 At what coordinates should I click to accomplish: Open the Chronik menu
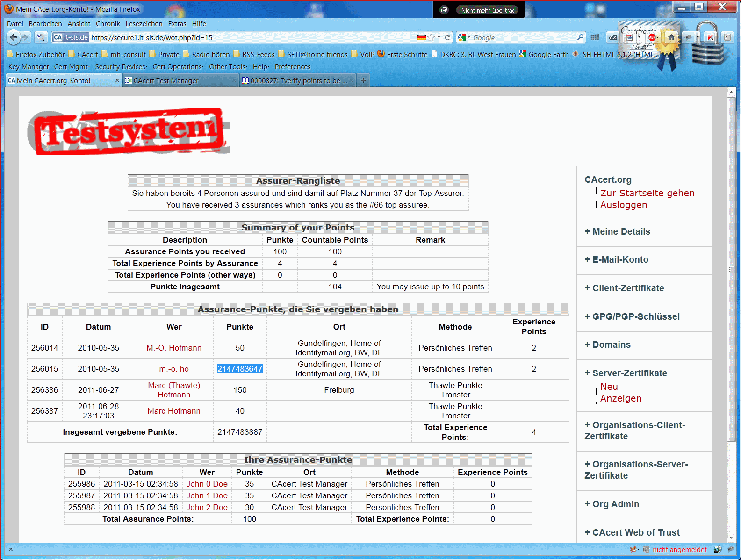[x=108, y=24]
